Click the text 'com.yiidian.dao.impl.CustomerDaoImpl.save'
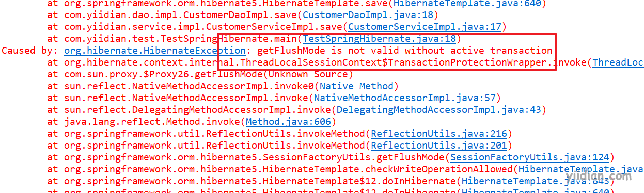The width and height of the screenshot is (644, 193). 180,14
